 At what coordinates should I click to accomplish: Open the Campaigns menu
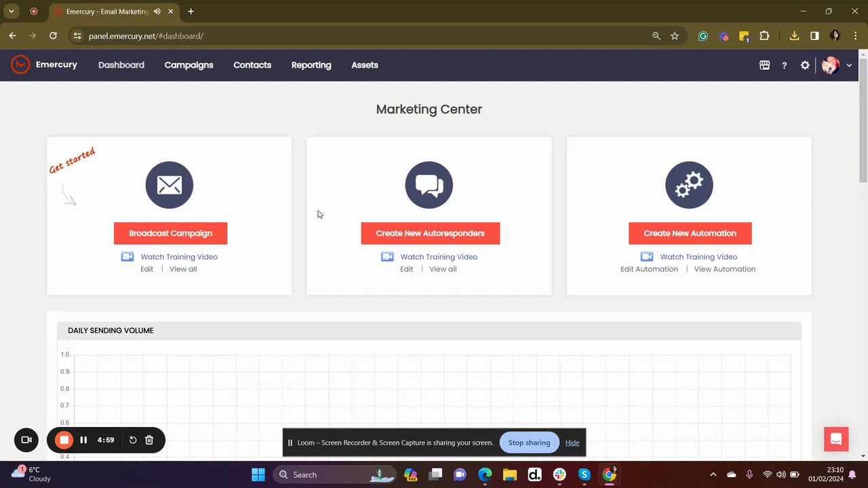(189, 65)
